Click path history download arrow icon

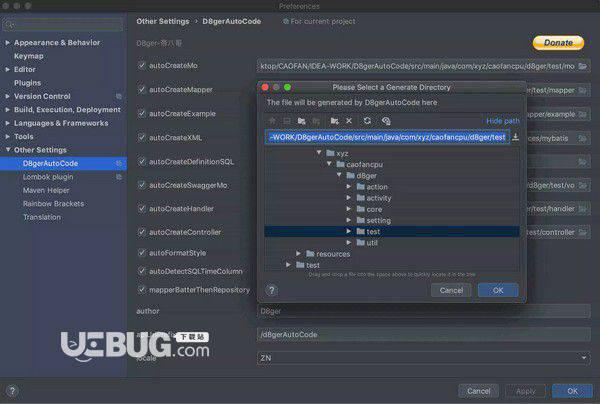(x=515, y=137)
